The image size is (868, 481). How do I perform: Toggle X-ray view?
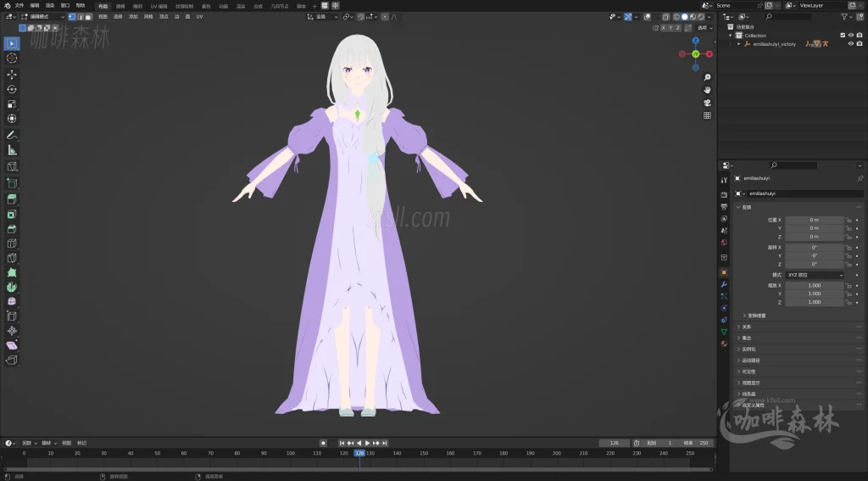[x=666, y=17]
